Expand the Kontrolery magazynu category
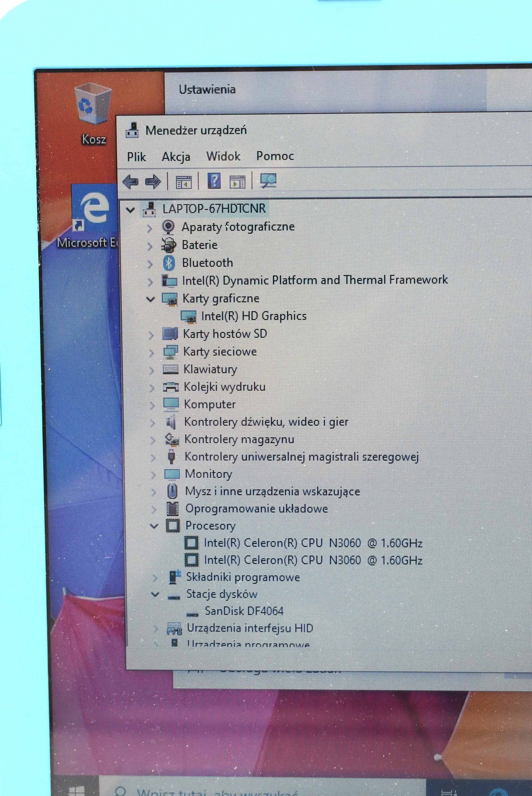 (153, 440)
